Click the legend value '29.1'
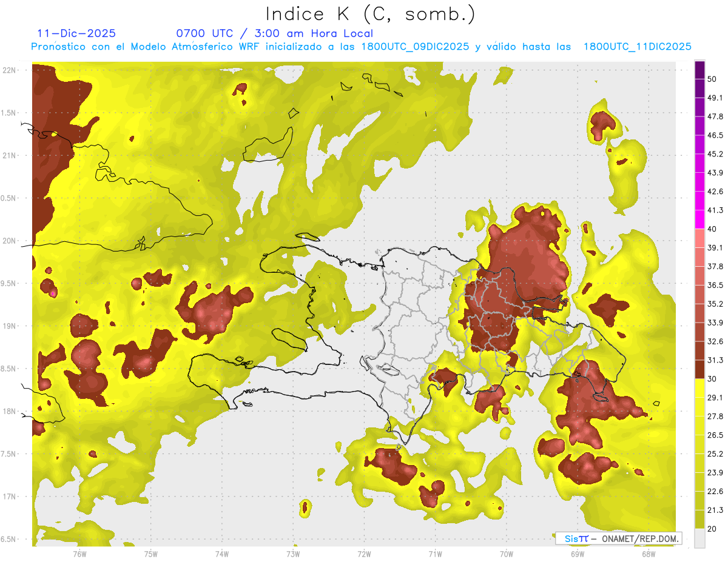This screenshot has height=562, width=728. click(x=715, y=398)
